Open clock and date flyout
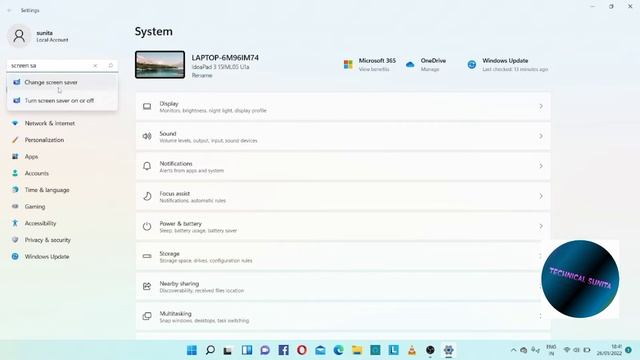Screen dimensions: 640x360 click(x=609, y=350)
